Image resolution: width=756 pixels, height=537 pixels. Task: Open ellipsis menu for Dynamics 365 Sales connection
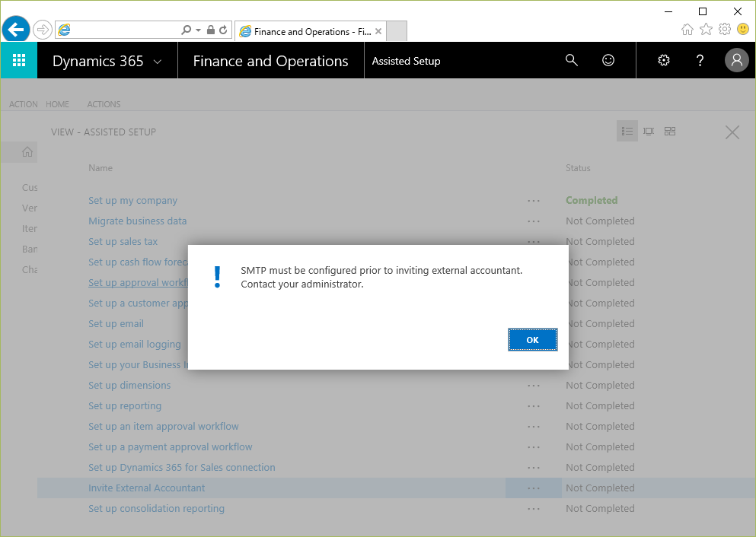click(534, 468)
